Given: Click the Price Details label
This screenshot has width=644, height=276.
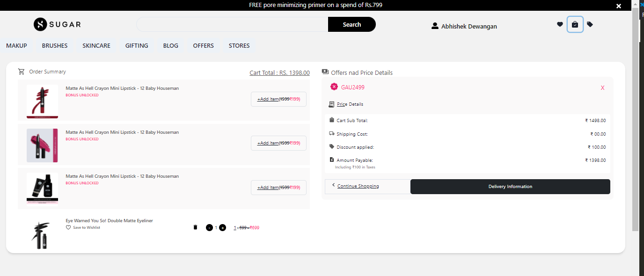Looking at the screenshot, I should pos(350,104).
